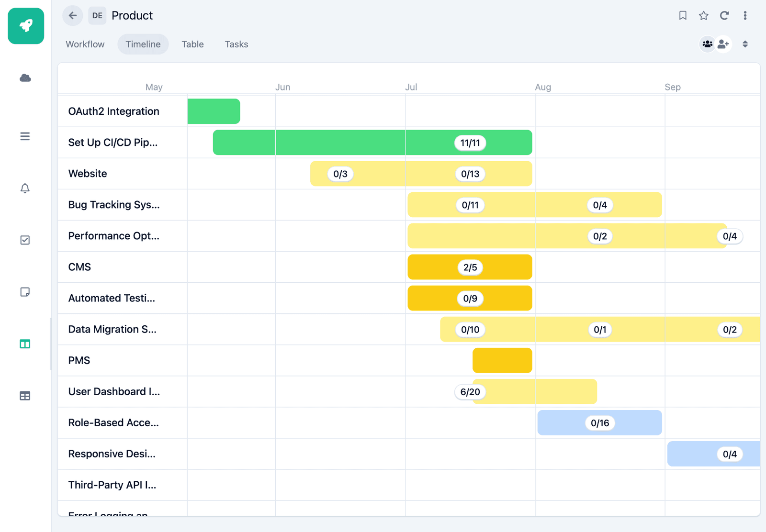Click 0/4 badge on Performance Opt bar

click(x=730, y=236)
